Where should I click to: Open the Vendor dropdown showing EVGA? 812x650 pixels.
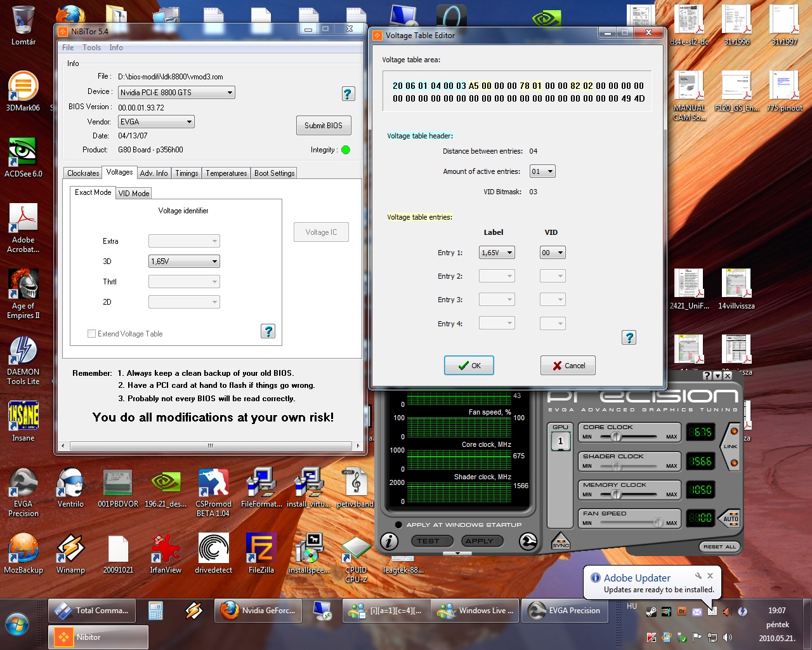[156, 122]
